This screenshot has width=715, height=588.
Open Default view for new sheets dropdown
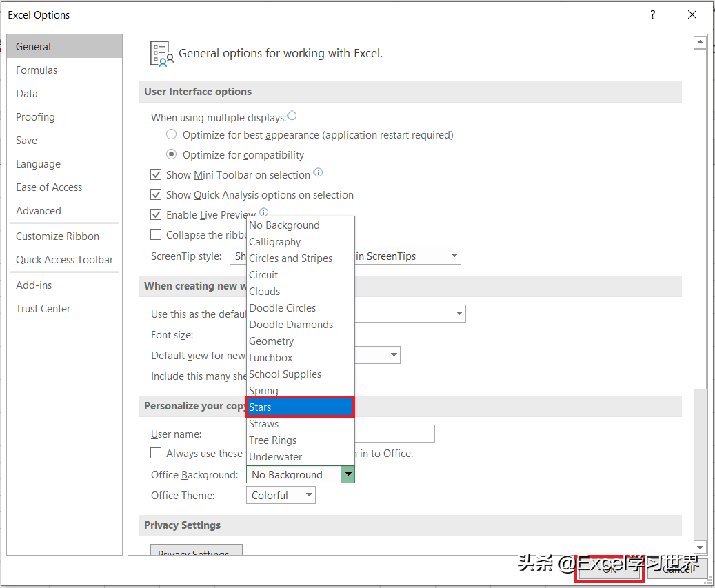click(394, 355)
